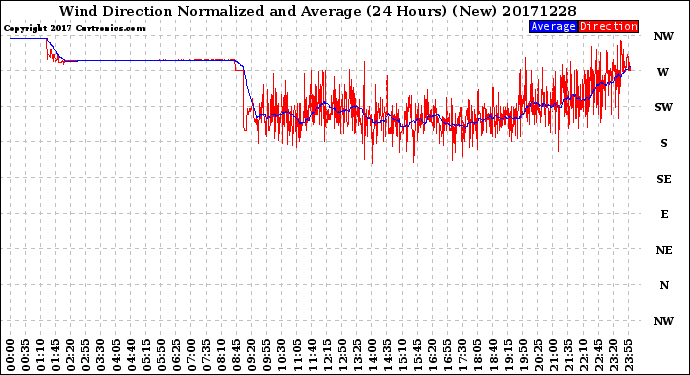Click the 08:10 time label
The image size is (690, 375).
pos(222,355)
